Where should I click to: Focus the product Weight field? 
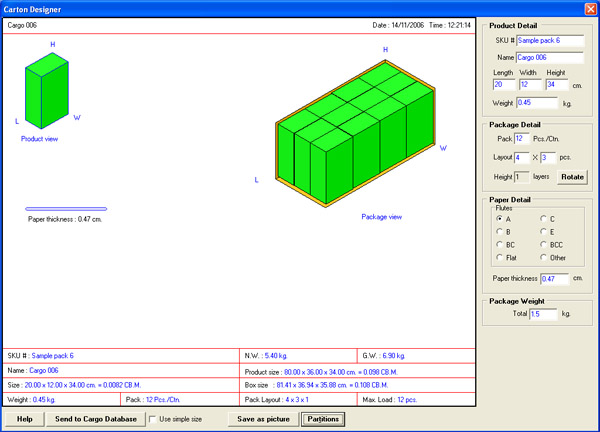coord(537,103)
